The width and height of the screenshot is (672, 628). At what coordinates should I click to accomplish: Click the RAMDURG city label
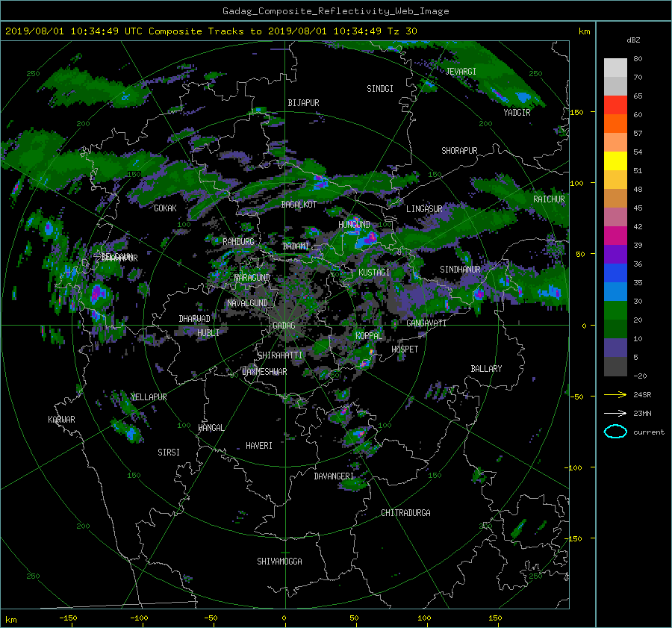point(238,242)
